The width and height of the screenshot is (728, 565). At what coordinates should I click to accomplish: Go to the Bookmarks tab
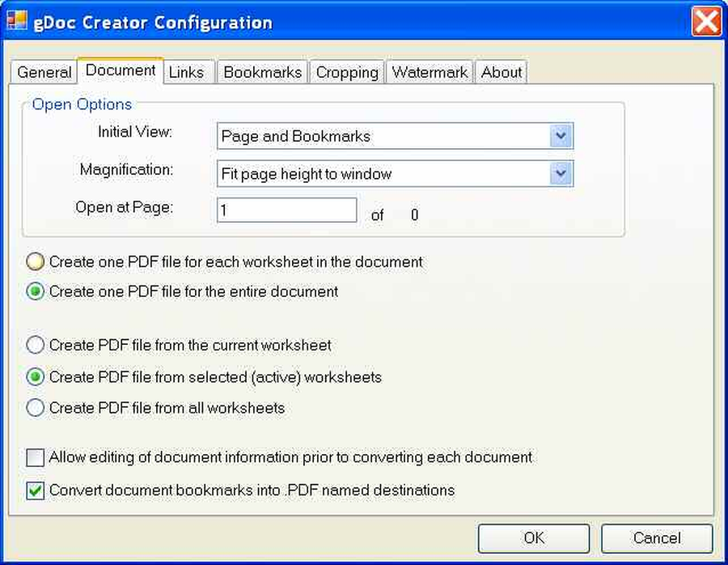pyautogui.click(x=262, y=72)
